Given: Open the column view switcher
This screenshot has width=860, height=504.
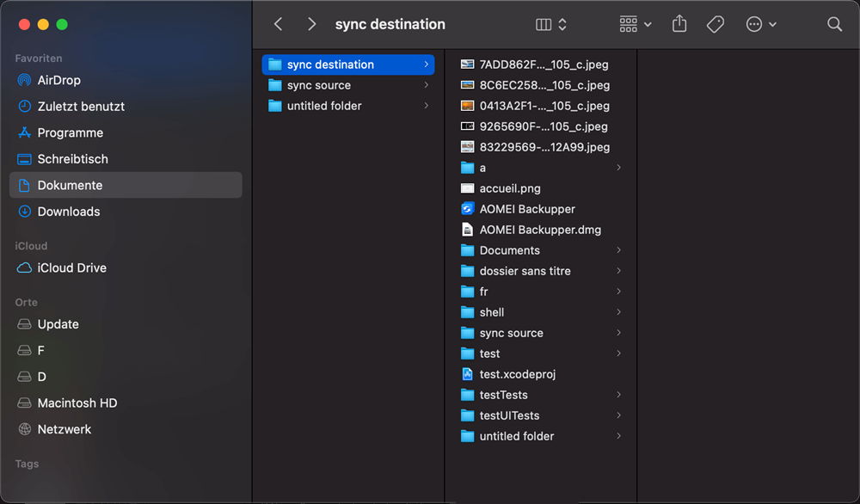Looking at the screenshot, I should point(550,25).
